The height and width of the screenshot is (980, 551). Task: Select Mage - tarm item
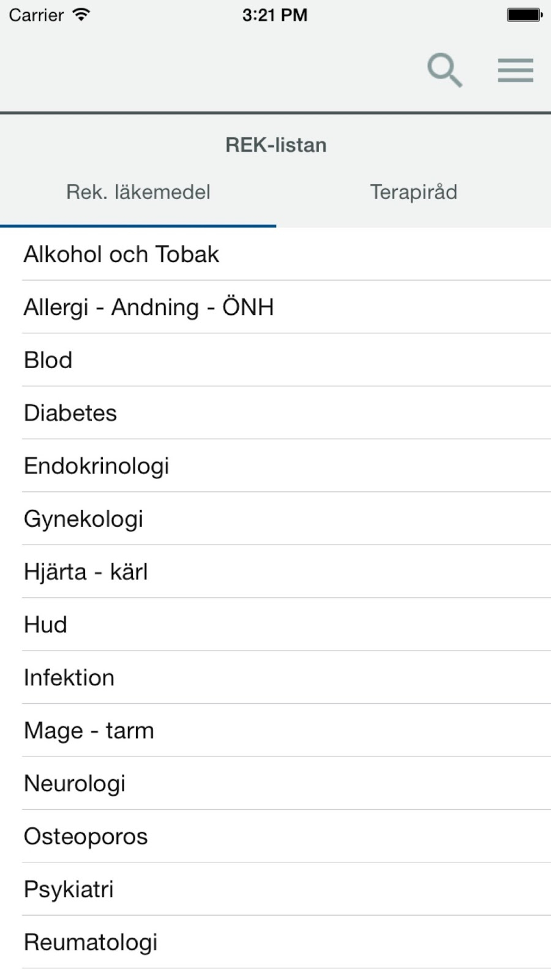pyautogui.click(x=275, y=730)
